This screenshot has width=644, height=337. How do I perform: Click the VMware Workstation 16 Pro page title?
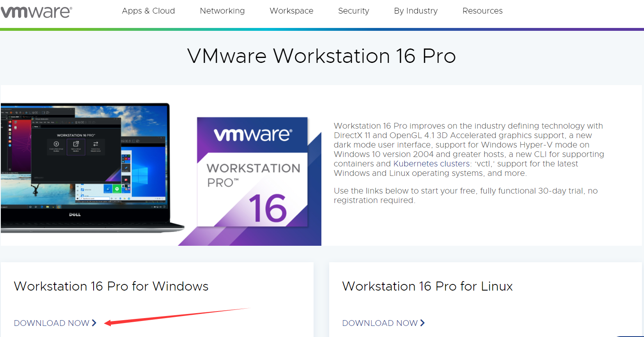click(x=321, y=56)
